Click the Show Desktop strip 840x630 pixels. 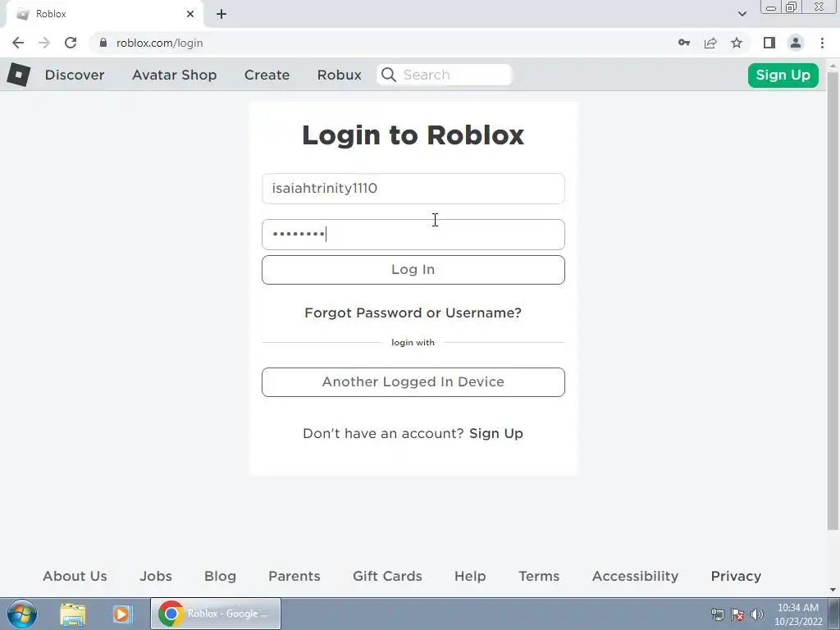834,614
